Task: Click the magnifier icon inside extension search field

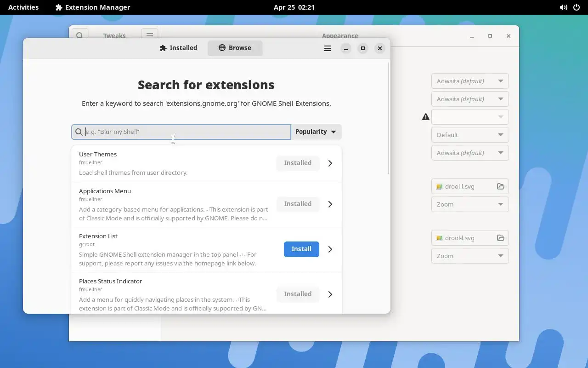Action: [x=79, y=132]
